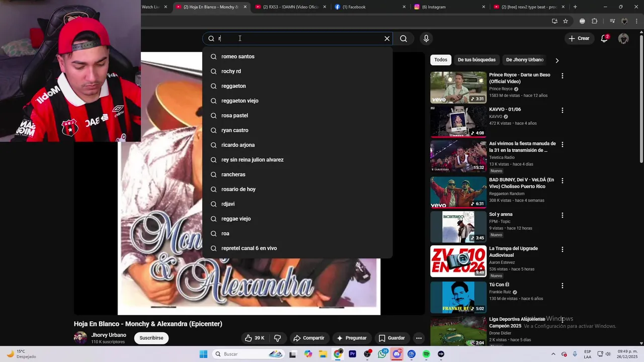Open Chrome extensions puzzle icon

(x=594, y=21)
